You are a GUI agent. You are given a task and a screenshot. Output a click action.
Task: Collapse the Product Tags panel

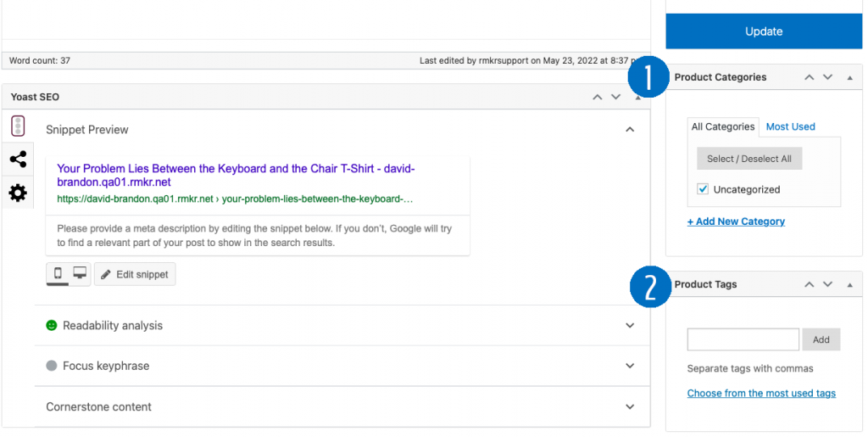[x=850, y=284]
